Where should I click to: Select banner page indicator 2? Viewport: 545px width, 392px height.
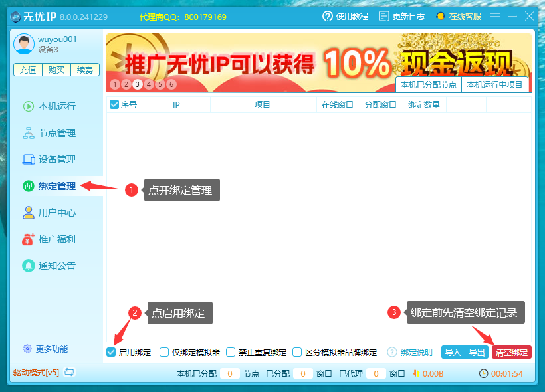pyautogui.click(x=126, y=84)
